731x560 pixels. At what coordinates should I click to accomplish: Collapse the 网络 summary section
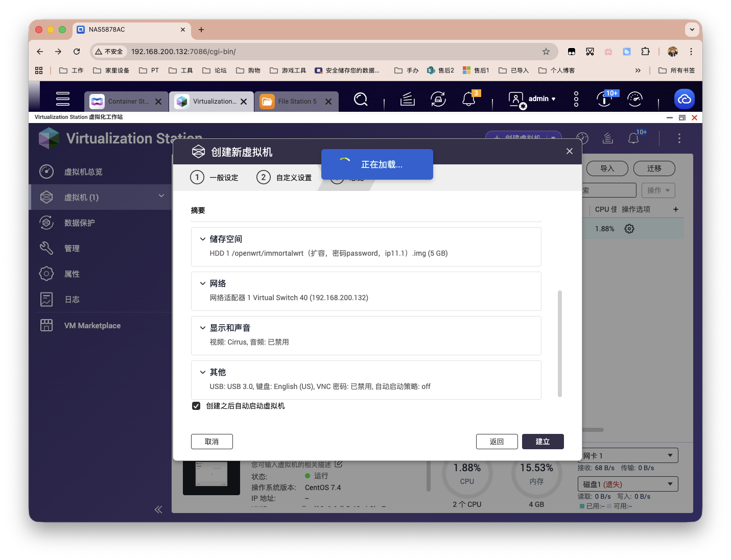click(202, 283)
